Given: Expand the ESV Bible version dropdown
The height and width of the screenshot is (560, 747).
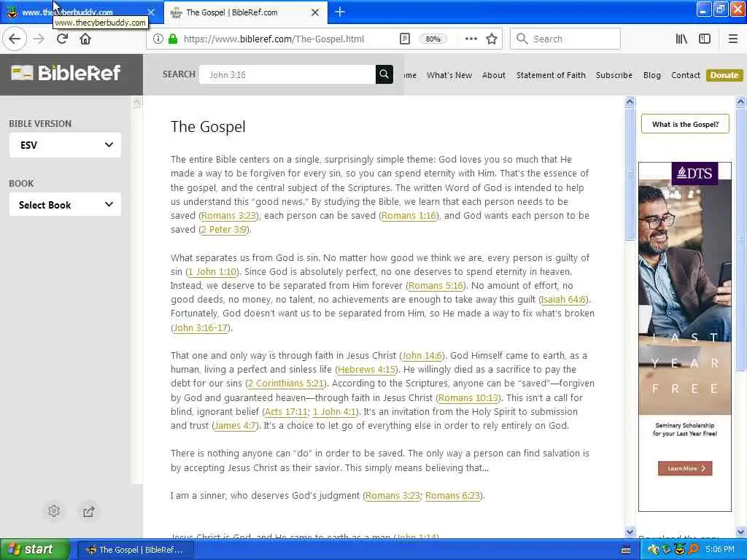Looking at the screenshot, I should coord(65,145).
